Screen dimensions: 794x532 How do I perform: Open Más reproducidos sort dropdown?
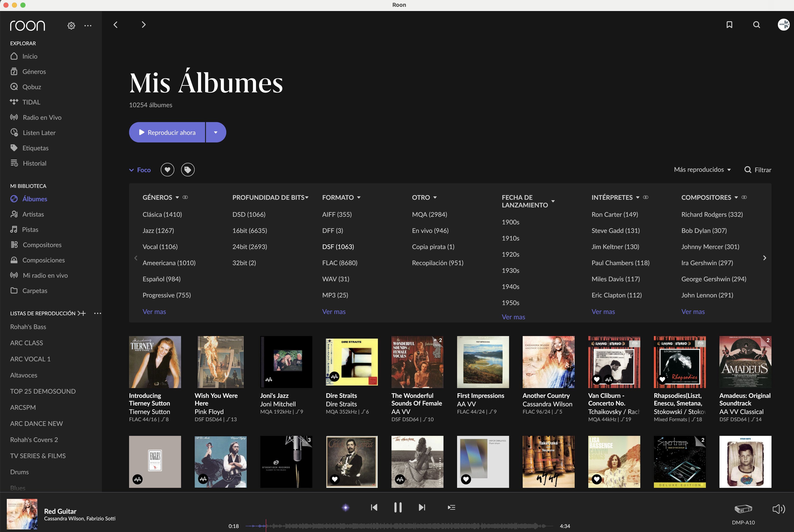click(702, 170)
